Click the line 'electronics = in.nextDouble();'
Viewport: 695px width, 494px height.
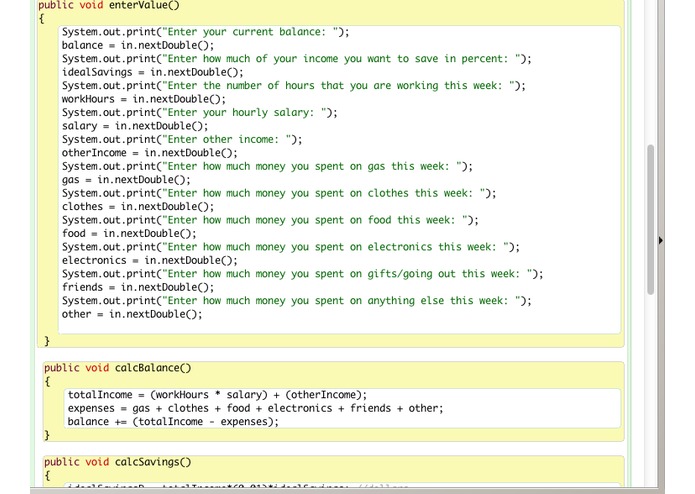(150, 260)
